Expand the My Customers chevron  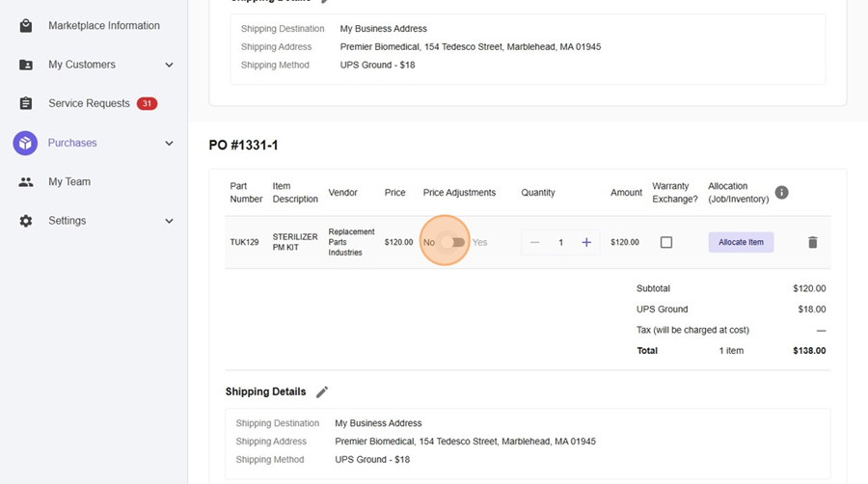169,65
